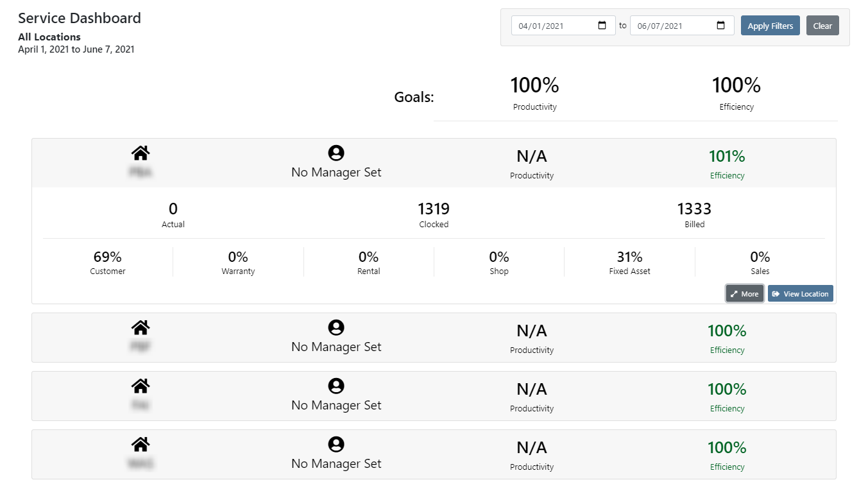The image size is (868, 482).
Task: Open the end date calendar picker
Action: (720, 26)
